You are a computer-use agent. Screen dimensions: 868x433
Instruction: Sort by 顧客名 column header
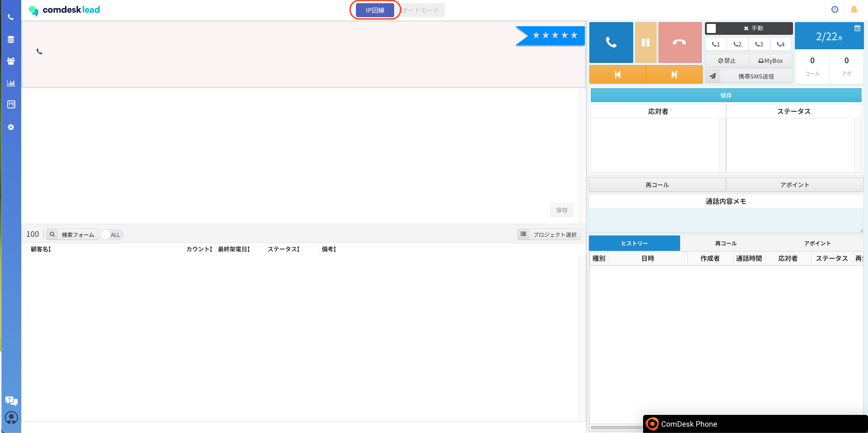tap(41, 249)
